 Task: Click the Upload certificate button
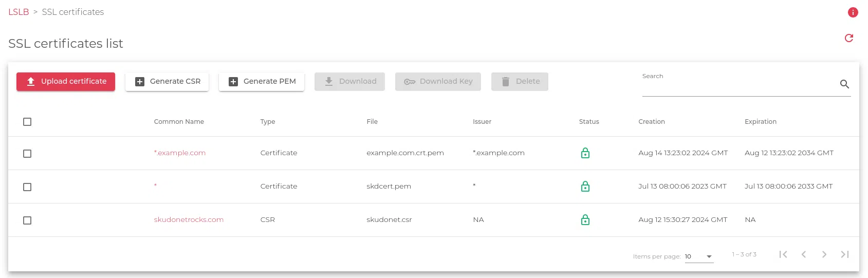click(66, 82)
